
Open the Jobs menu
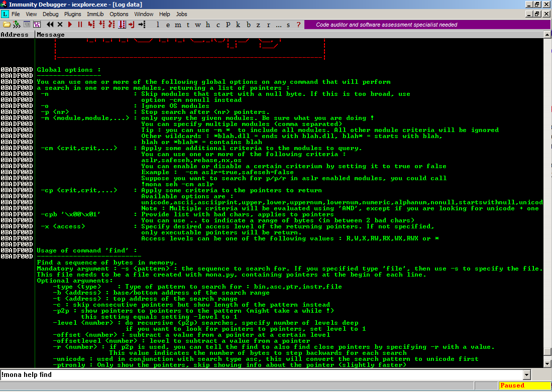tap(182, 14)
